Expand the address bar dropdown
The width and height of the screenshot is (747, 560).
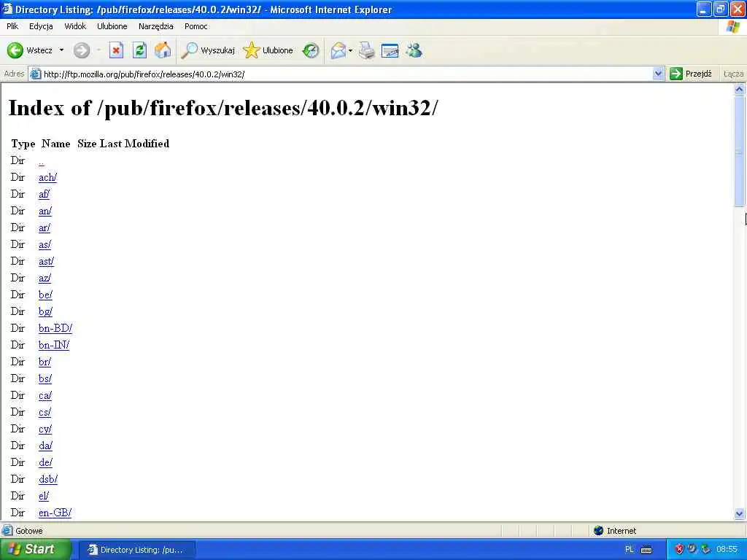click(x=659, y=74)
